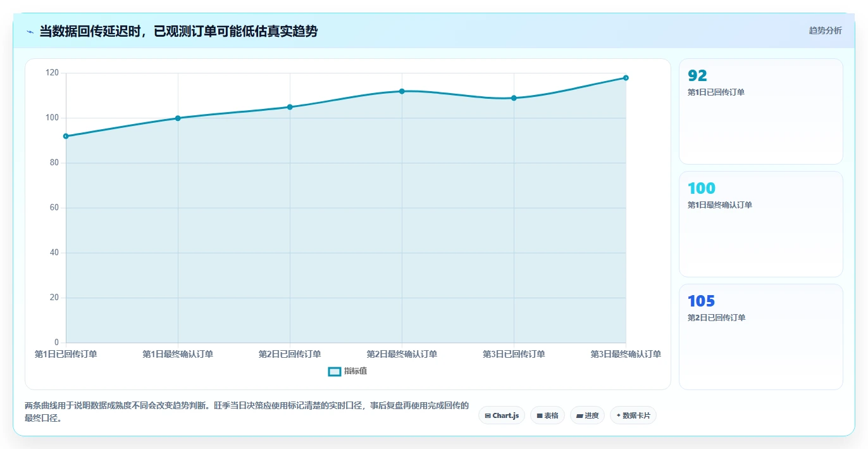Click the y-axis value 80
The width and height of the screenshot is (868, 449).
click(54, 163)
